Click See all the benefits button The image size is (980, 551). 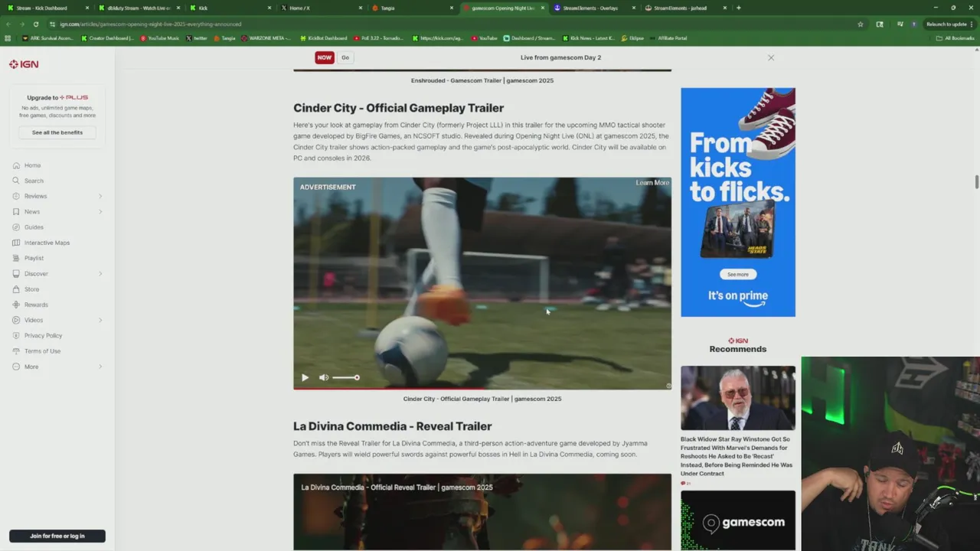pyautogui.click(x=57, y=132)
